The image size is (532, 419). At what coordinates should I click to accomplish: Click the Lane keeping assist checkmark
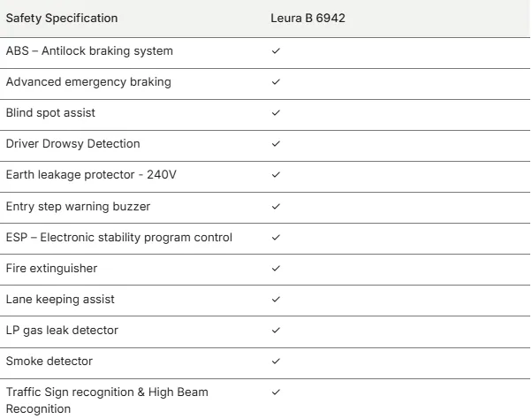[x=276, y=300]
